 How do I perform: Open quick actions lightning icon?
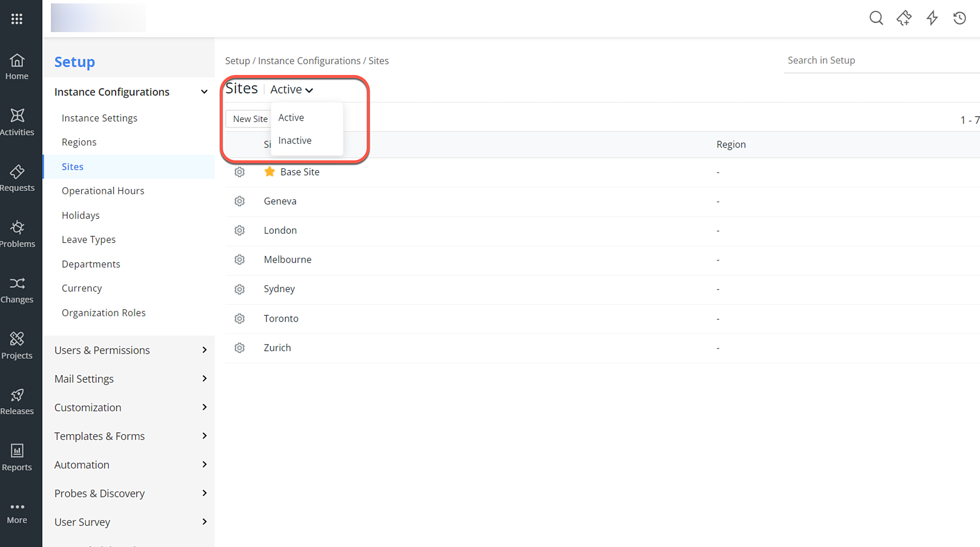[931, 18]
